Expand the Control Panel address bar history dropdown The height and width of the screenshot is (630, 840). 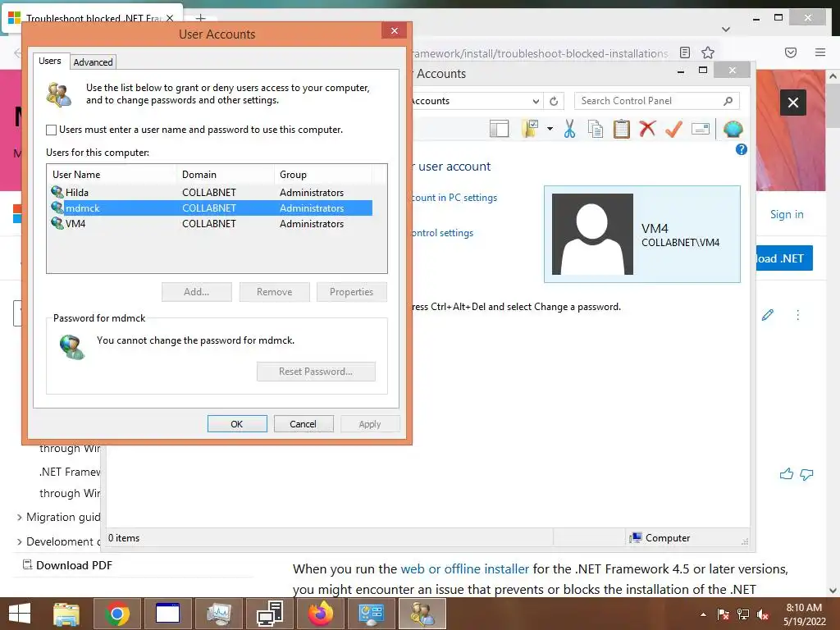click(x=536, y=101)
